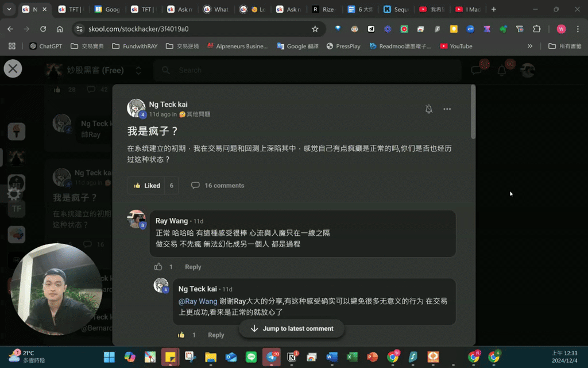Viewport: 588px width, 368px height.
Task: Switch to the Sequ browser tab
Action: point(397,9)
